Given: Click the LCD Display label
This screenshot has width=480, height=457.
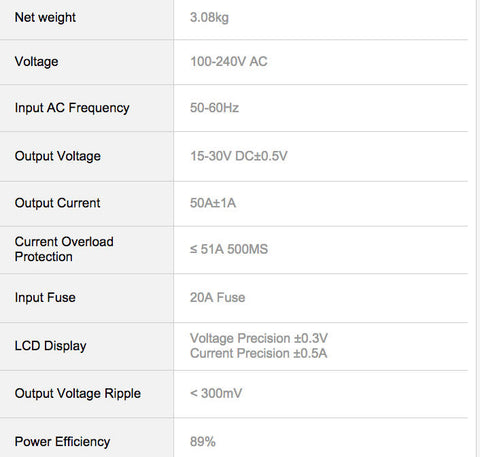Looking at the screenshot, I should (51, 346).
